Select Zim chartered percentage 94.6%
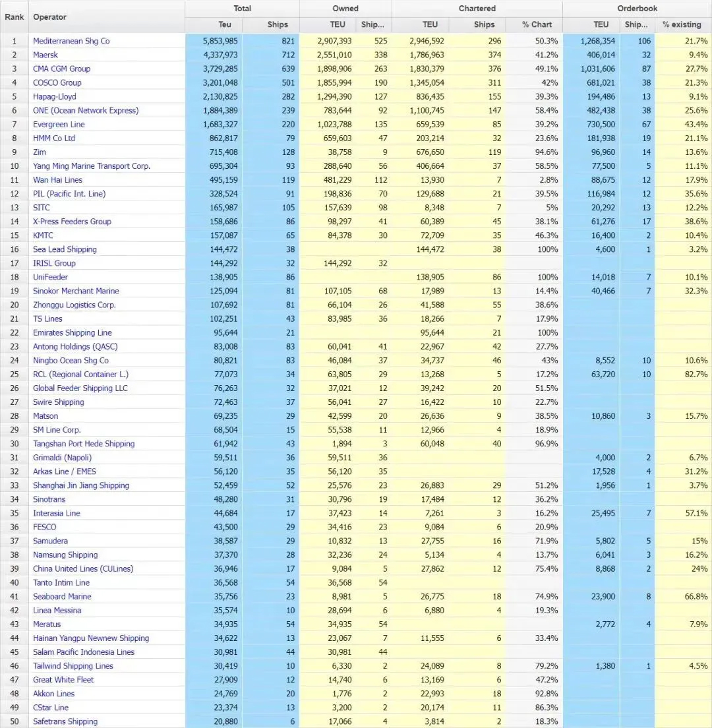712x728 pixels. pyautogui.click(x=547, y=152)
